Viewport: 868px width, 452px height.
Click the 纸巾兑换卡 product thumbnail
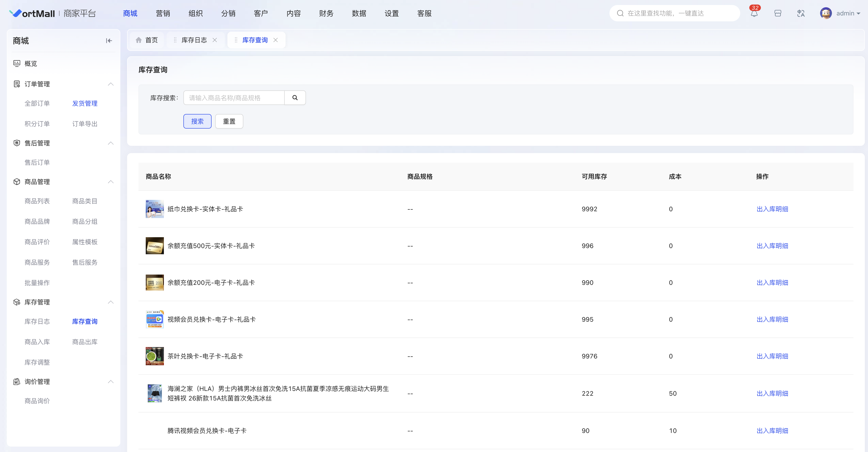tap(155, 209)
